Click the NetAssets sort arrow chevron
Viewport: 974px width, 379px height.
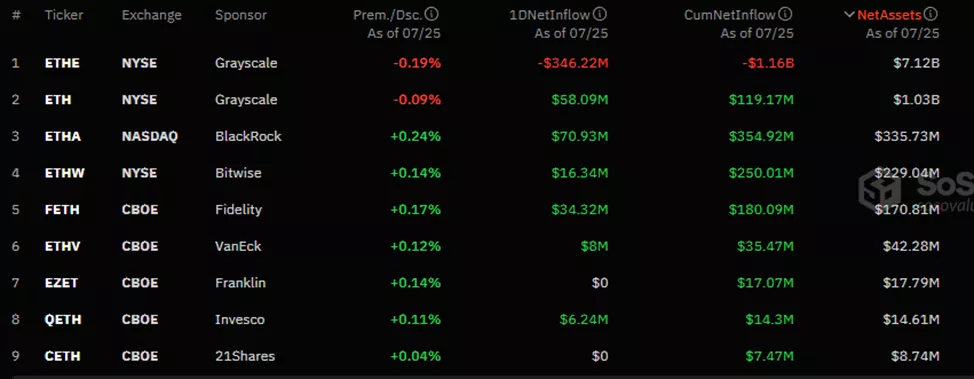coord(849,15)
